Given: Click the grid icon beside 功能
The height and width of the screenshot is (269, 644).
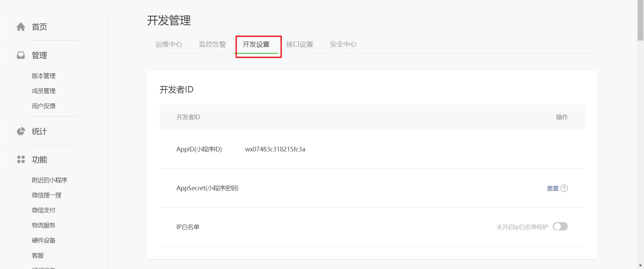Looking at the screenshot, I should click(21, 159).
